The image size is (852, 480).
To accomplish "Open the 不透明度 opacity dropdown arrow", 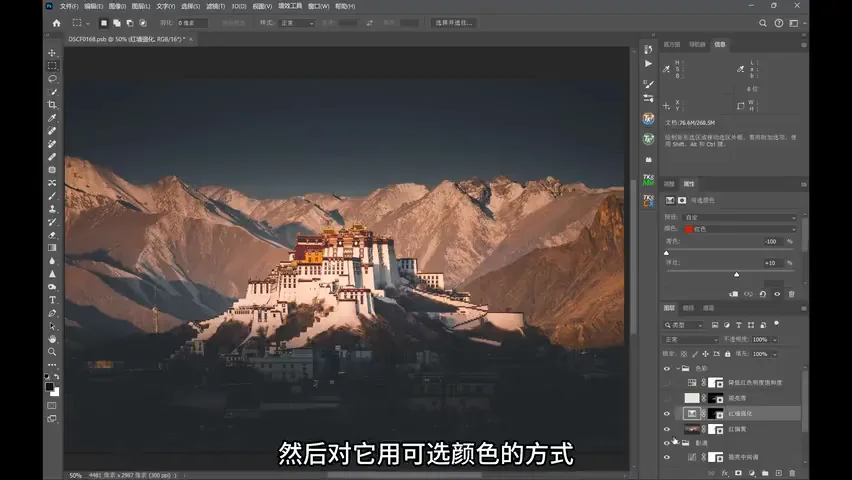I will tap(775, 340).
